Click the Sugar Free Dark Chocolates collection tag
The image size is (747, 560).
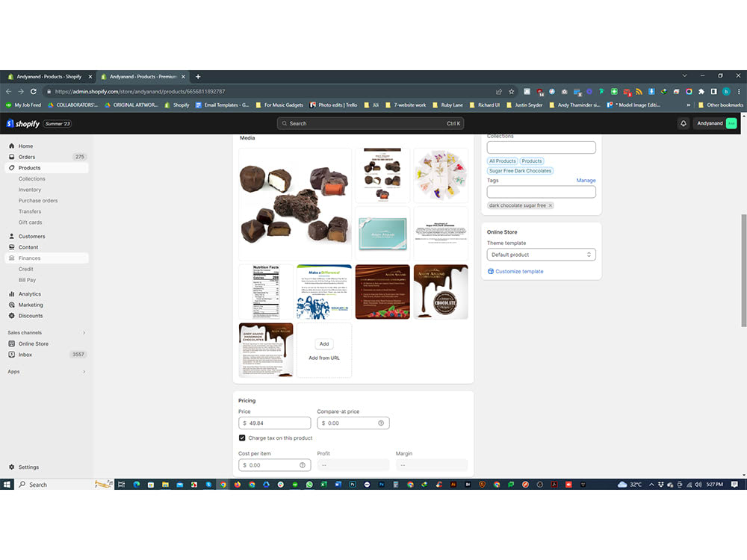[x=520, y=171]
